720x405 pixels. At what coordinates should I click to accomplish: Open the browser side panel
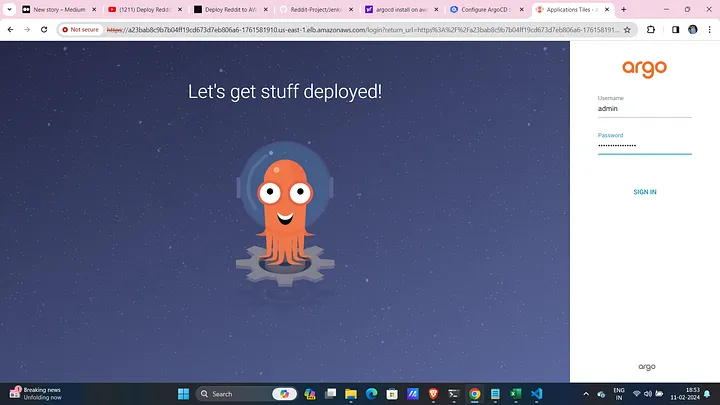pos(675,29)
